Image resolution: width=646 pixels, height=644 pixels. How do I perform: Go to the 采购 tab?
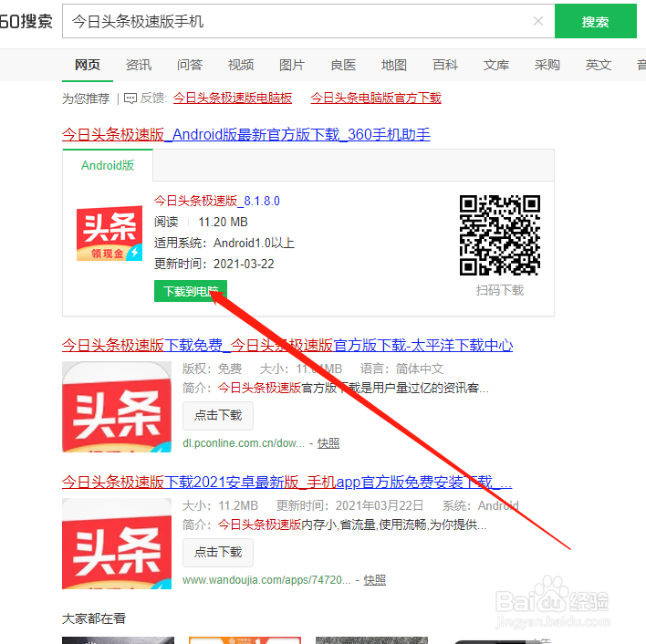pyautogui.click(x=547, y=65)
